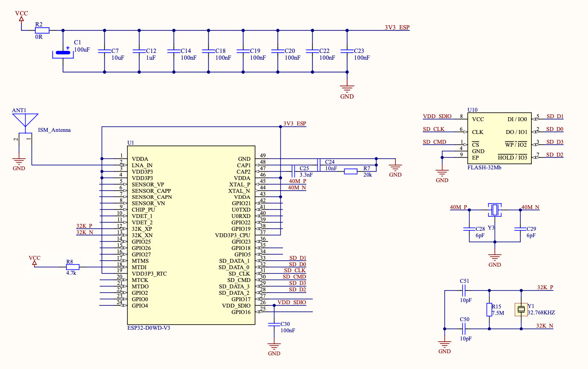The width and height of the screenshot is (588, 369).
Task: Click the GND symbol to the right of R7
Action: click(396, 169)
